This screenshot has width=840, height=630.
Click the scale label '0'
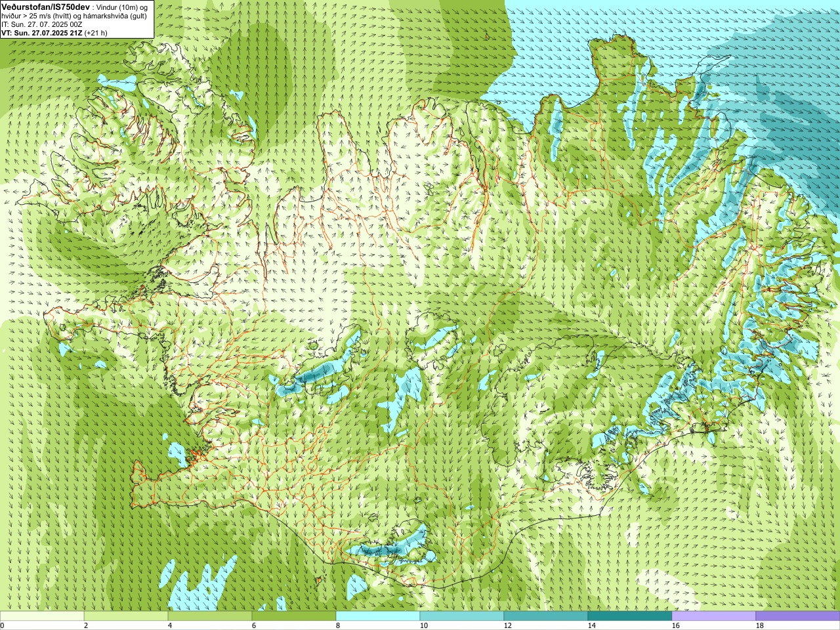click(2, 625)
